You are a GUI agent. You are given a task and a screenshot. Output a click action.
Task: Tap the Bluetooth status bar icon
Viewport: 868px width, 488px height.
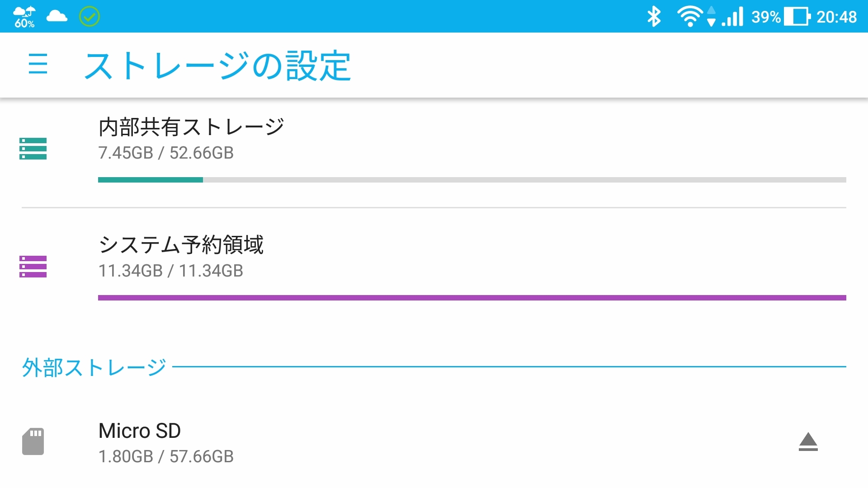click(654, 17)
